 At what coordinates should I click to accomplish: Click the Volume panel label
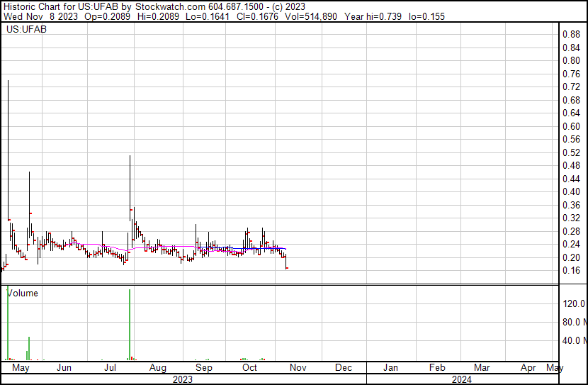tap(23, 293)
